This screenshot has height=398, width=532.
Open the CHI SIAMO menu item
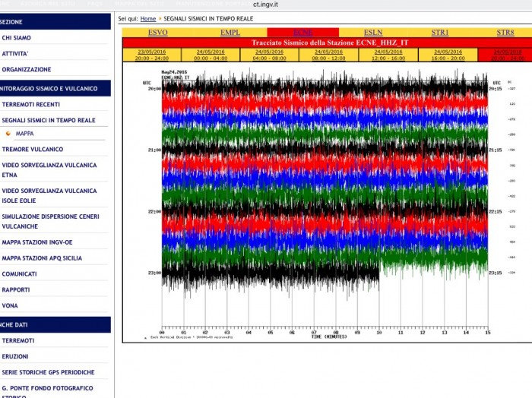click(x=16, y=38)
